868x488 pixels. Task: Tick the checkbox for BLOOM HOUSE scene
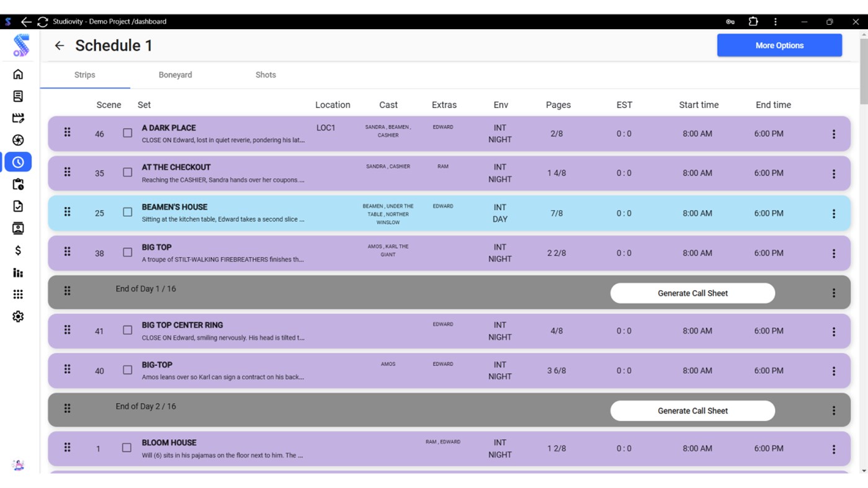coord(127,447)
